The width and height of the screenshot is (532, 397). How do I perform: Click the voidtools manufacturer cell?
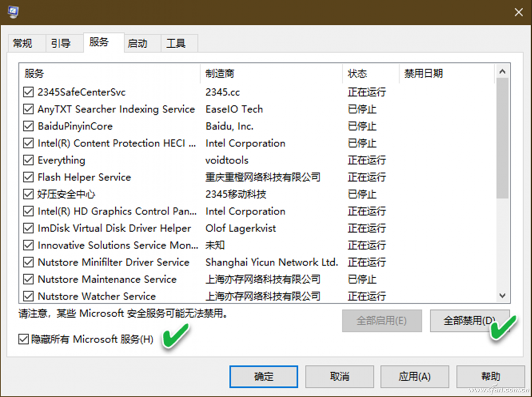pyautogui.click(x=227, y=160)
